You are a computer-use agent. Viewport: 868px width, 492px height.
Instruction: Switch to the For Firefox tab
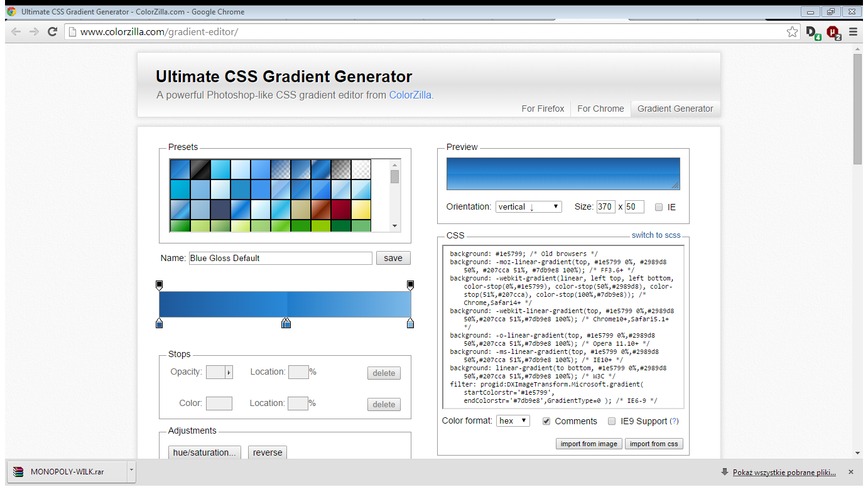point(543,109)
